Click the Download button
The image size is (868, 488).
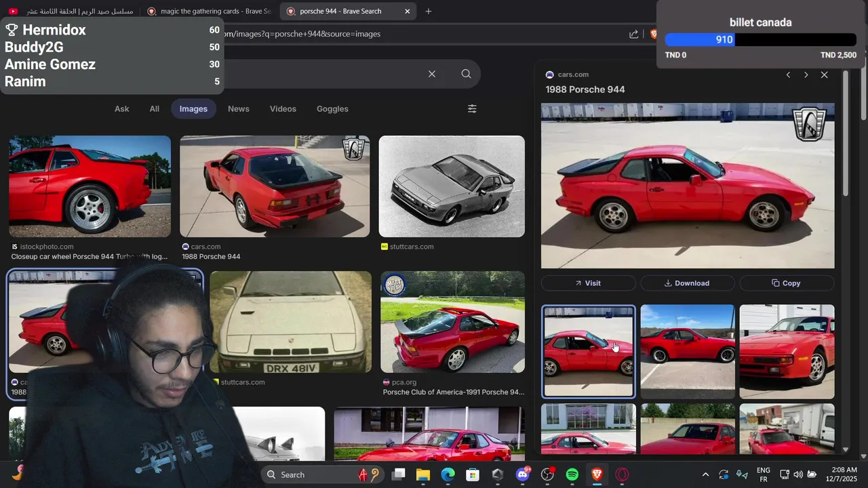point(688,283)
